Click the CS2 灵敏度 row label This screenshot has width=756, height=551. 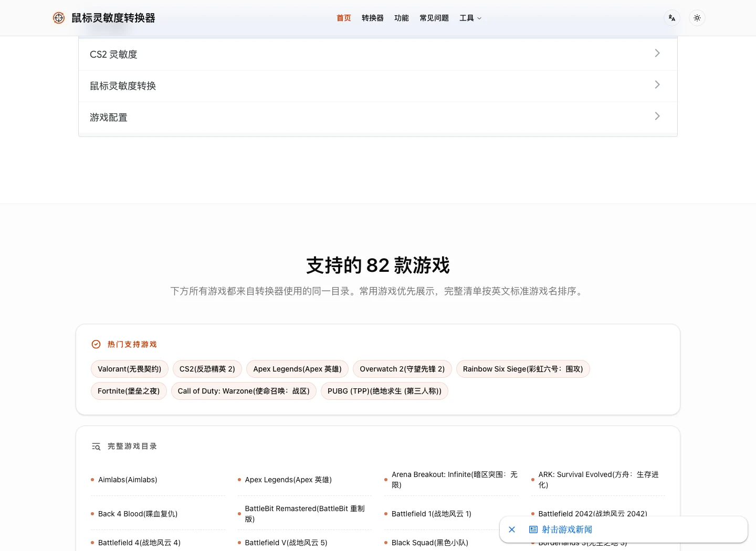113,55
